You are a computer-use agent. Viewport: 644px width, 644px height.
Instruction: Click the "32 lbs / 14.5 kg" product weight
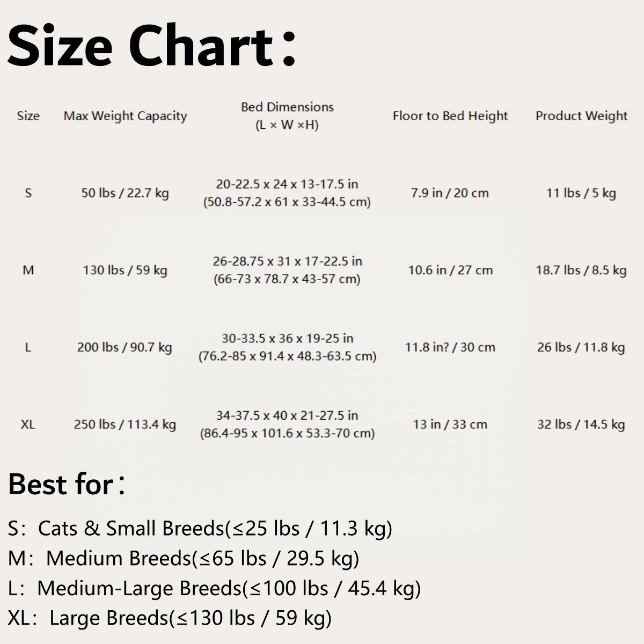pyautogui.click(x=581, y=425)
